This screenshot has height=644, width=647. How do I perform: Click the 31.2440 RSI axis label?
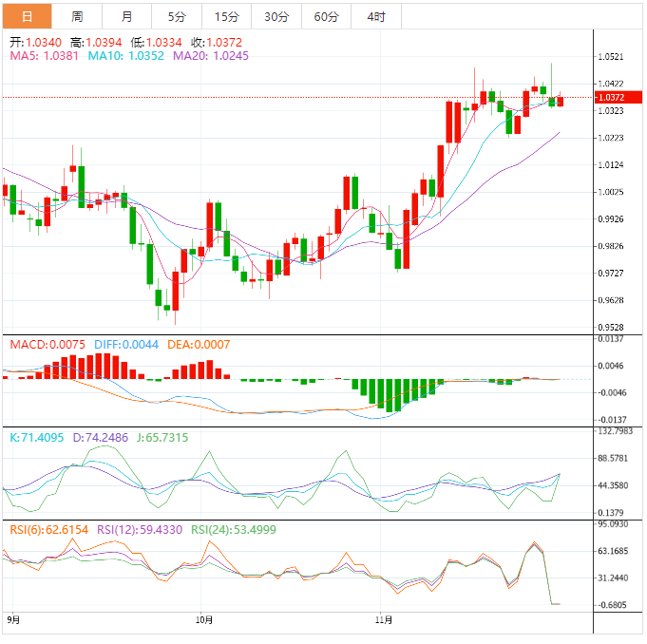pos(613,578)
